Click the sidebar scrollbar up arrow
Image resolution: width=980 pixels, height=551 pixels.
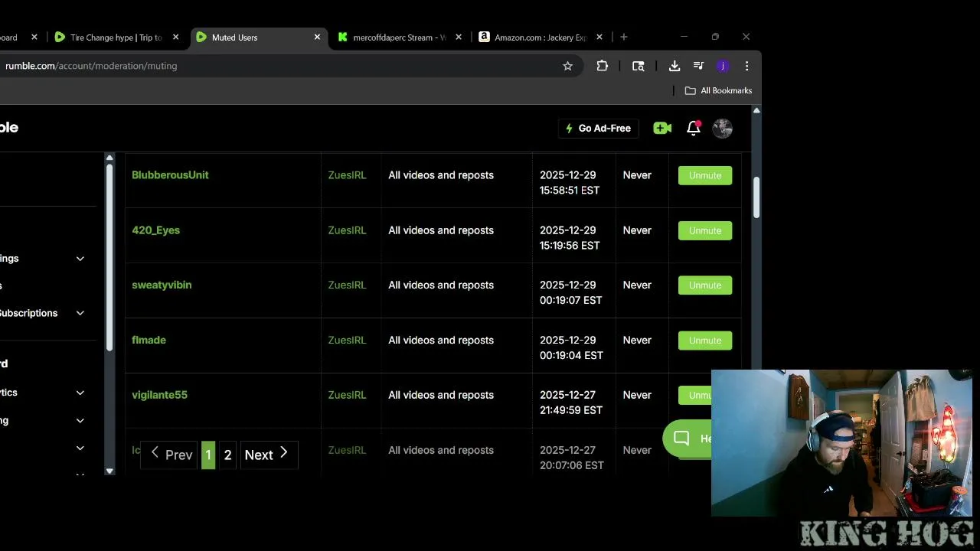109,158
